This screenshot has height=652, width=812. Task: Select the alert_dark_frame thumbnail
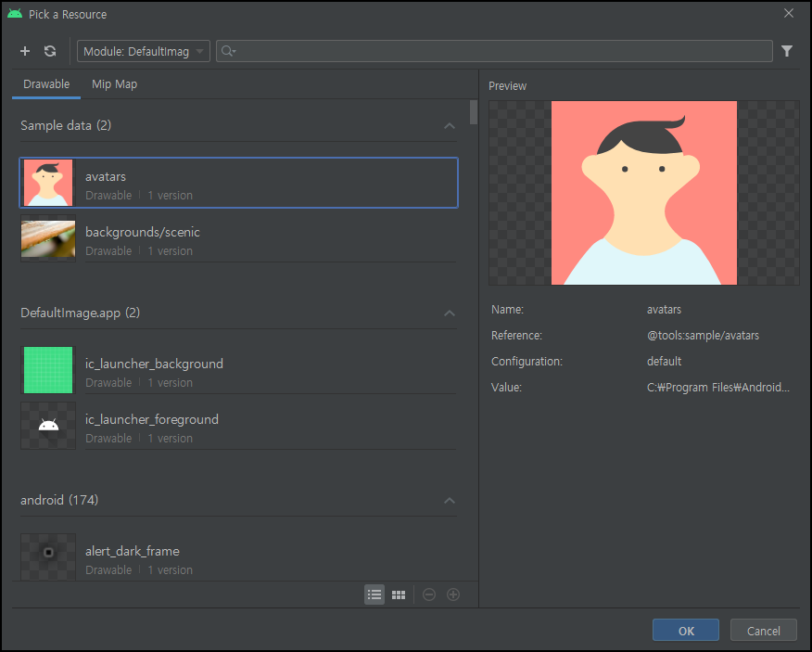click(48, 557)
